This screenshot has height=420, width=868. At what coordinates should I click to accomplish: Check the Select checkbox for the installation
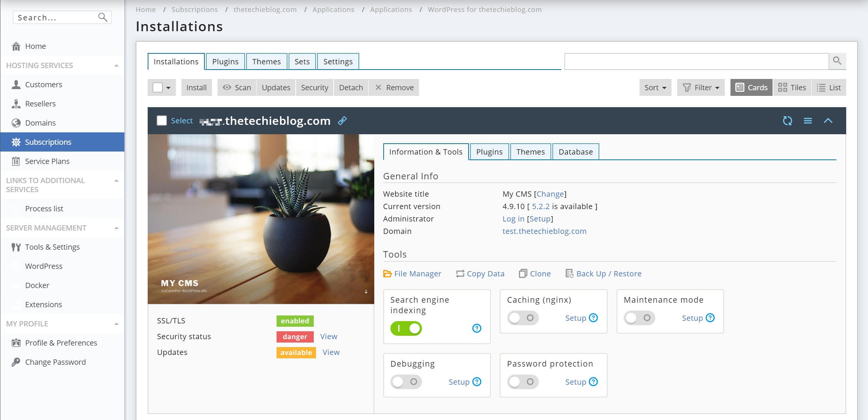tap(162, 121)
